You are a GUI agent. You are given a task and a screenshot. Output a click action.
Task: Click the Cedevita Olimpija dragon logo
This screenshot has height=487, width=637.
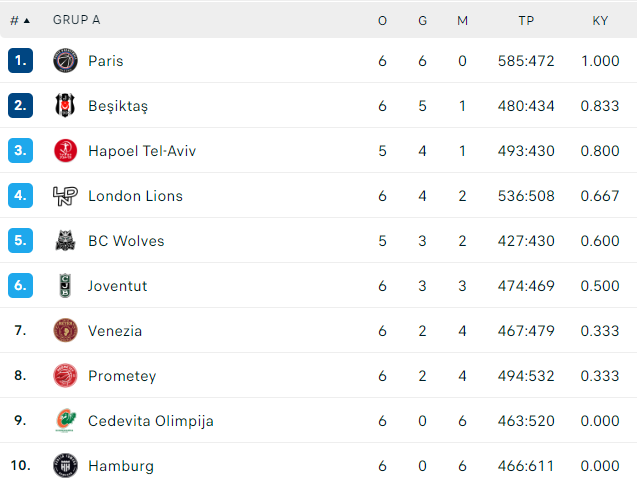(x=65, y=421)
